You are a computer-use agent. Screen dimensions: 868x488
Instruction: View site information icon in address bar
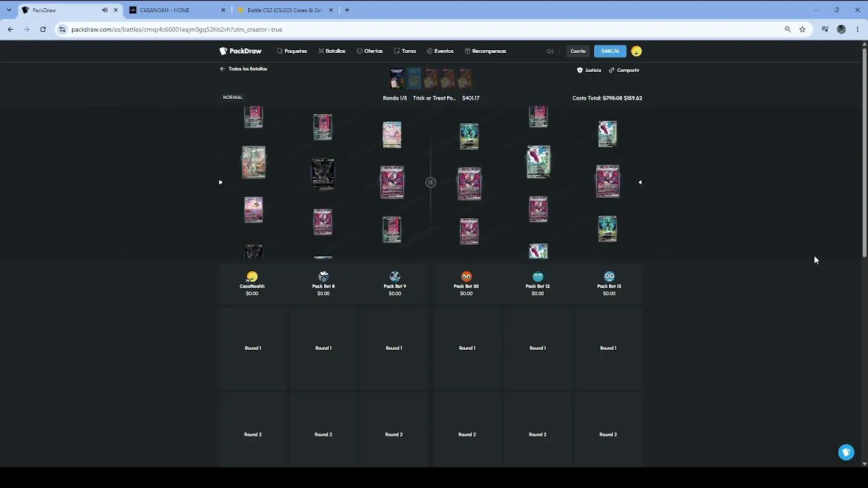point(62,30)
